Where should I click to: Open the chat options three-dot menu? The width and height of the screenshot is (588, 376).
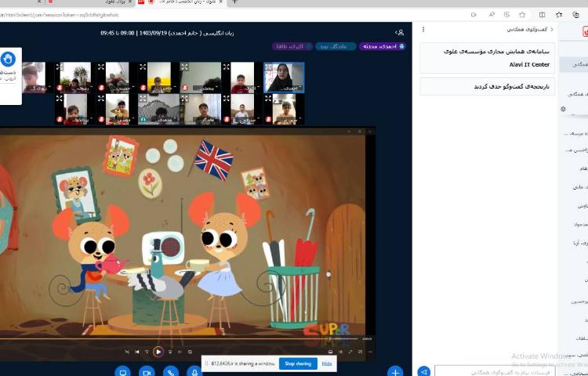pos(423,29)
